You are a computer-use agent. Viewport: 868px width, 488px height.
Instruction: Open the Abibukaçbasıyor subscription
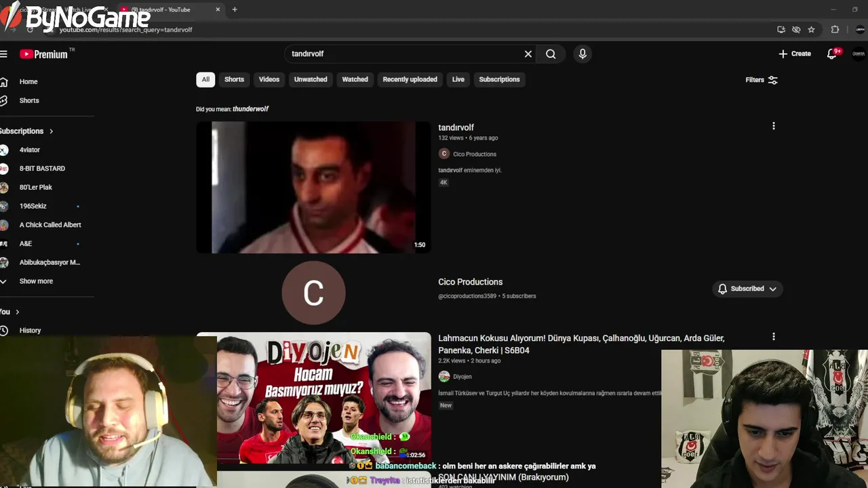[50, 262]
